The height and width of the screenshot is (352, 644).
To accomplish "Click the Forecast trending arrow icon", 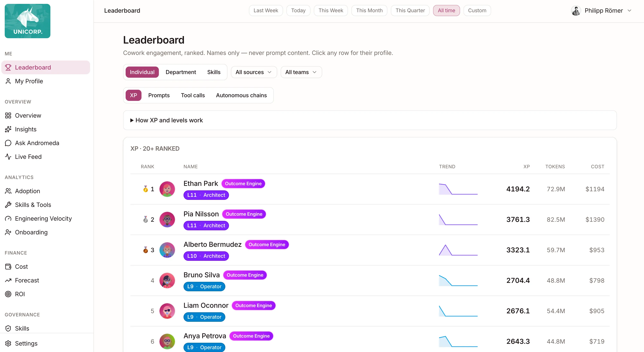I will click(8, 280).
